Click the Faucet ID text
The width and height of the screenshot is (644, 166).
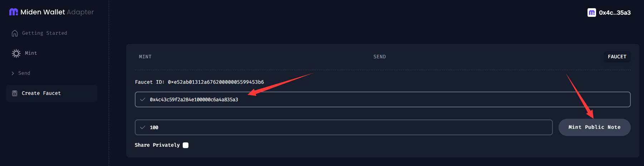tap(199, 82)
